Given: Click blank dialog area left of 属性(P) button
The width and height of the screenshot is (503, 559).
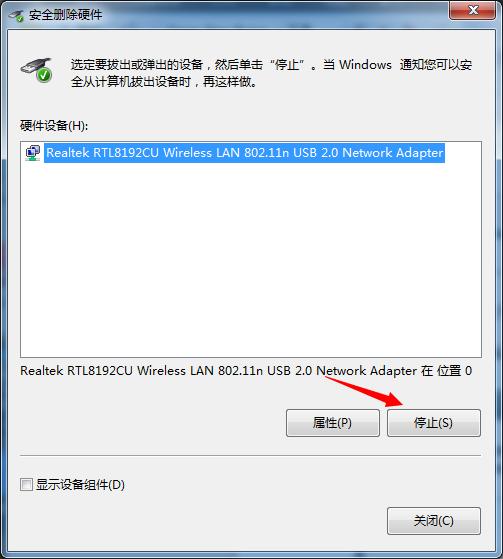Looking at the screenshot, I should coord(150,423).
